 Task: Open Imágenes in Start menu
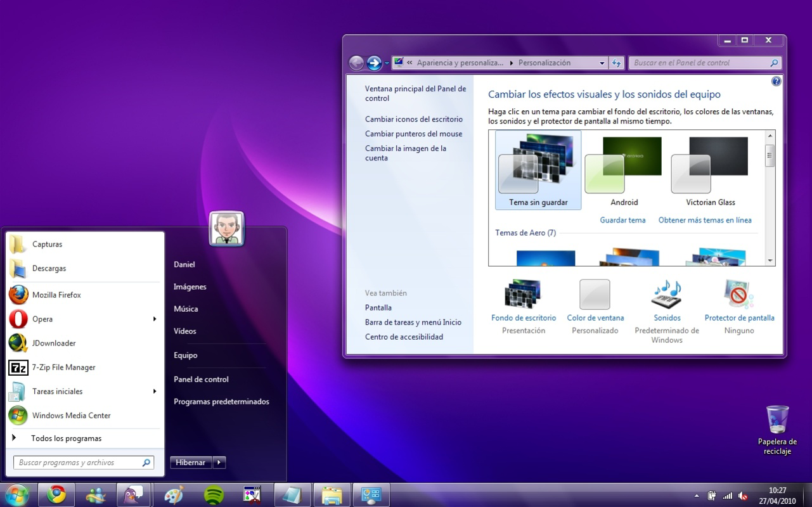click(190, 286)
